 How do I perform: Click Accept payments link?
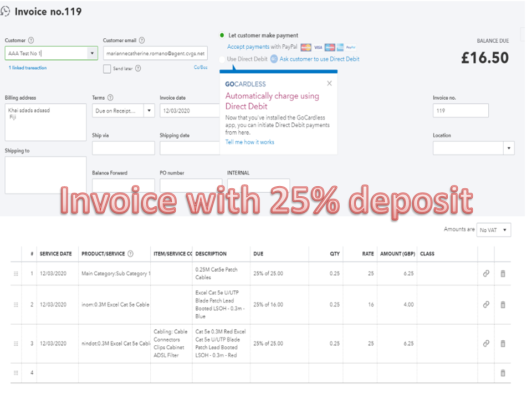click(x=248, y=47)
